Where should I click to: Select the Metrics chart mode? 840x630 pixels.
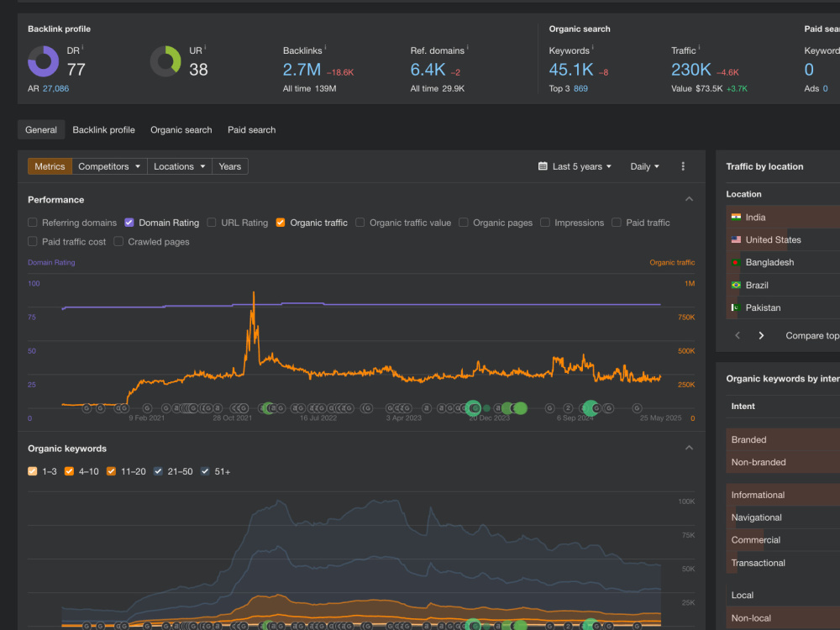coord(50,166)
